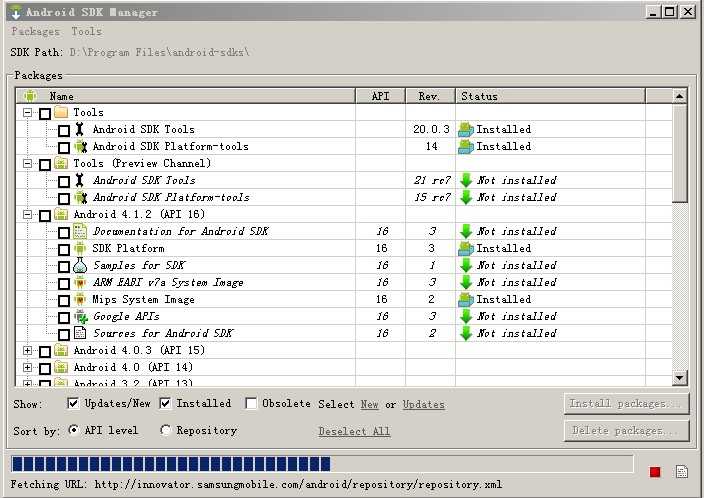Screen dimensions: 704x498
Task: Click the Name column header
Action: (x=186, y=96)
